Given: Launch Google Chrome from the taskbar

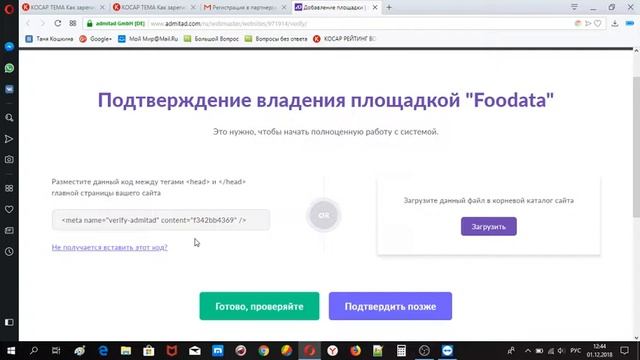Looking at the screenshot, I should click(264, 351).
